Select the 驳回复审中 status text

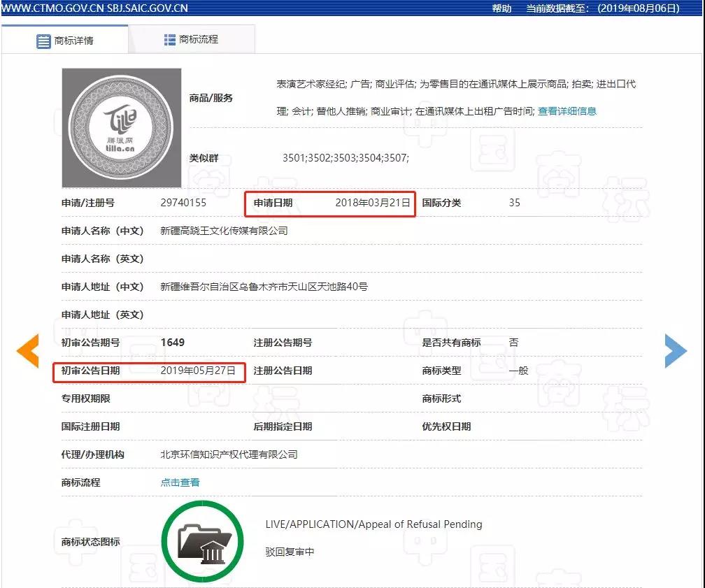[x=288, y=551]
